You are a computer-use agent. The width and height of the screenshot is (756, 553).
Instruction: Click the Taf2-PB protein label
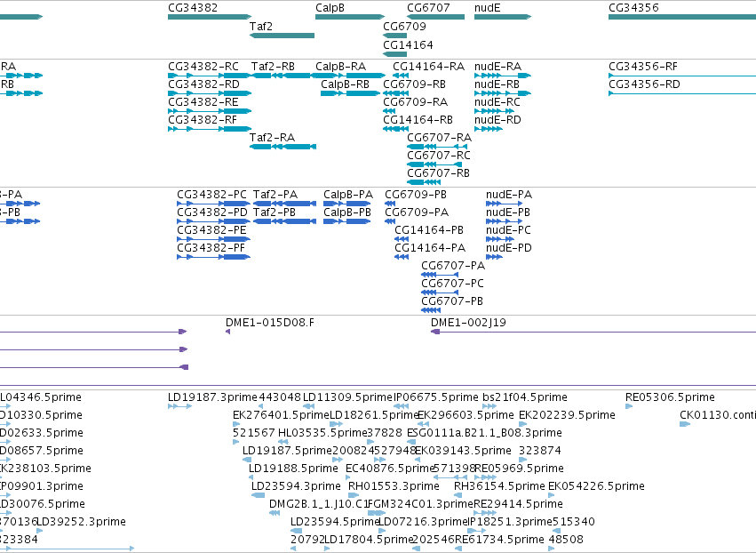point(275,212)
